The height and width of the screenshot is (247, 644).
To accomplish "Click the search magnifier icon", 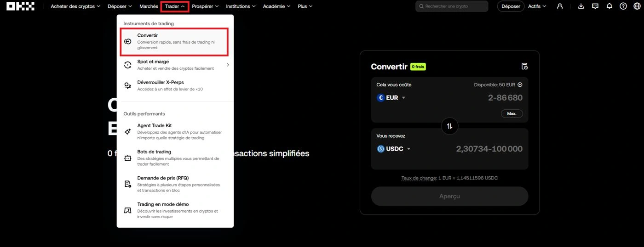I will coord(421,6).
